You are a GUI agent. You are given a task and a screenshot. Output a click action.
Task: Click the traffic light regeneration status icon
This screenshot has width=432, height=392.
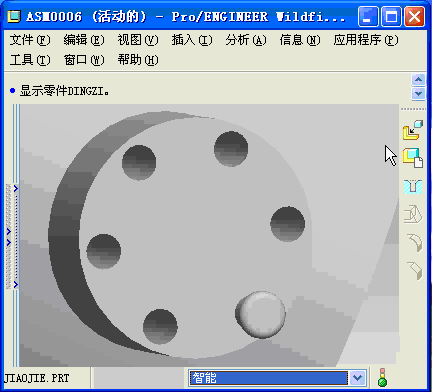(x=383, y=378)
